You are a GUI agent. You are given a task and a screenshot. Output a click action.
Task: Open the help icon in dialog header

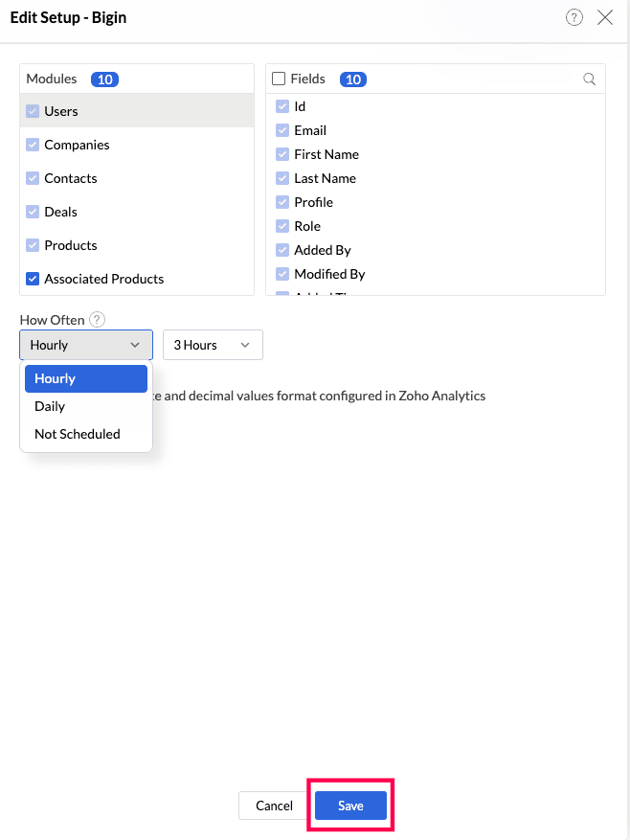[x=574, y=17]
